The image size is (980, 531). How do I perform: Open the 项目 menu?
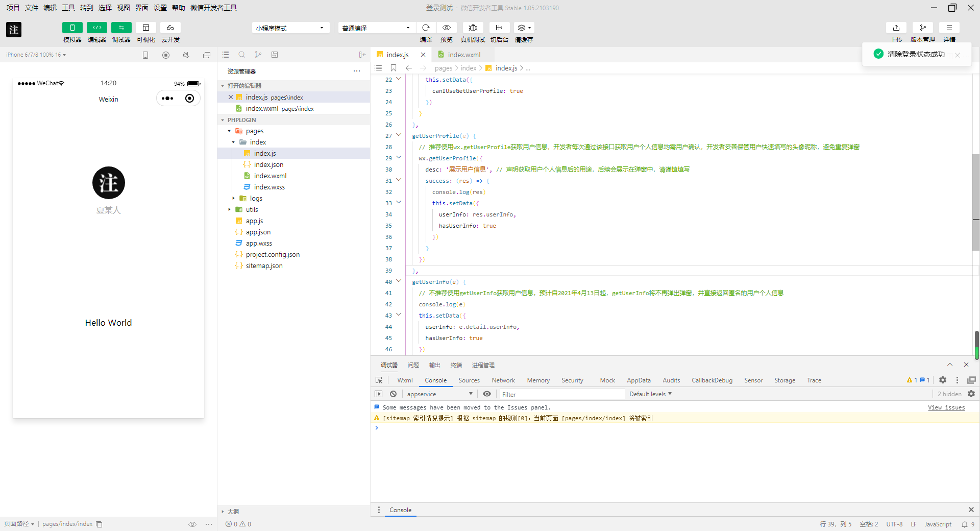13,8
